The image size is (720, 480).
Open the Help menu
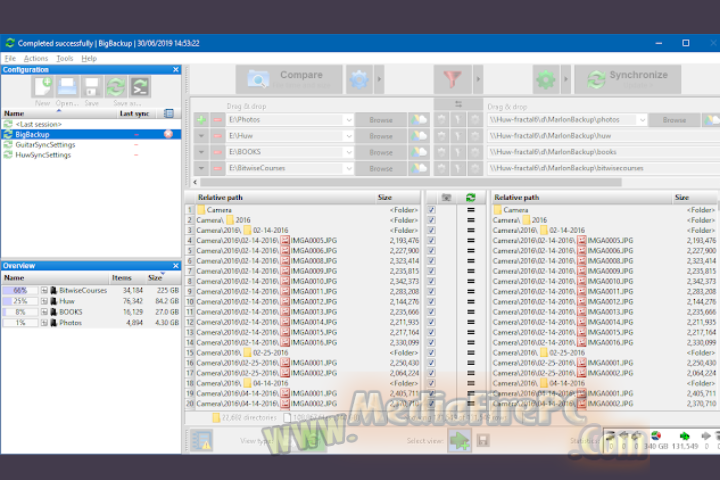pyautogui.click(x=89, y=58)
